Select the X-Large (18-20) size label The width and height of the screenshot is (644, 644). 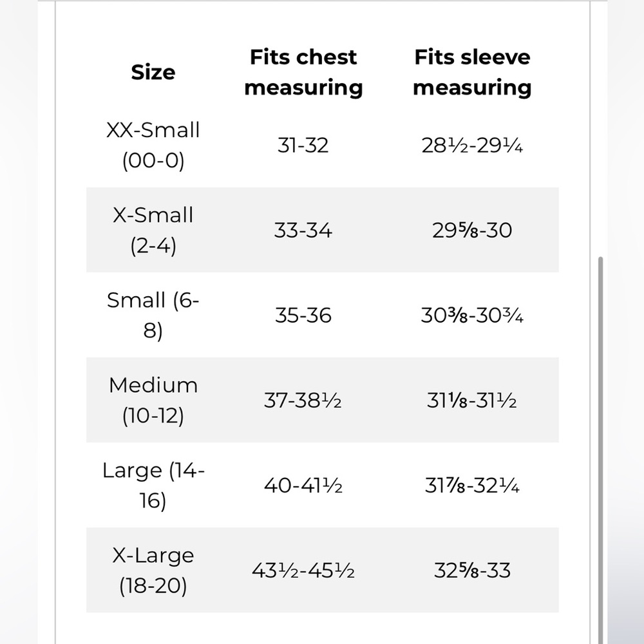[153, 571]
